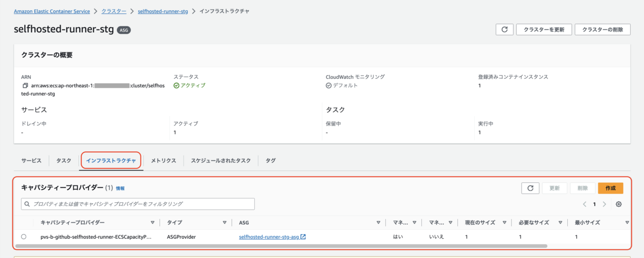Viewport: 644px width, 258px height.
Task: Go to previous page of capacity providers
Action: 584,204
